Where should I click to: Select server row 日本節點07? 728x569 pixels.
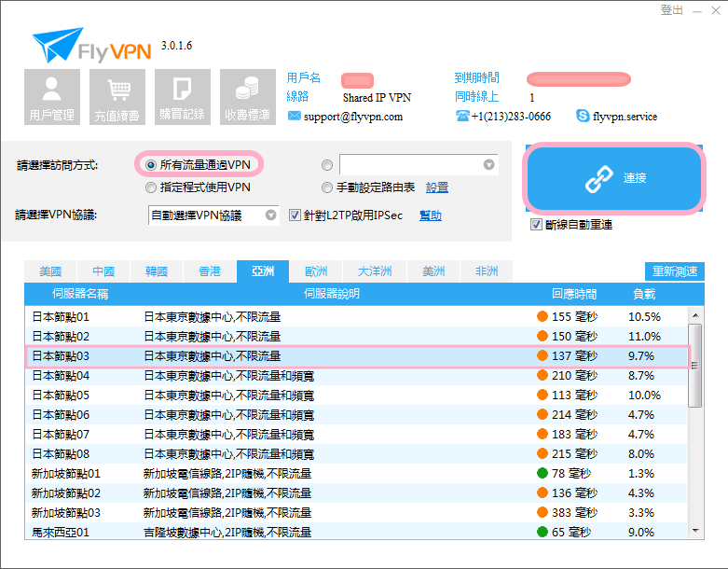[356, 434]
